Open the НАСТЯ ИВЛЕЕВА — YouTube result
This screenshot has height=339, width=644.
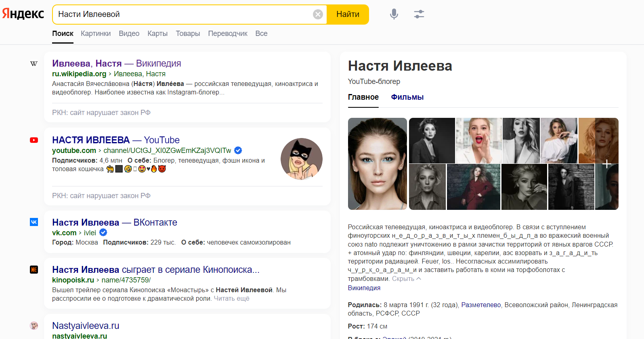(x=116, y=140)
